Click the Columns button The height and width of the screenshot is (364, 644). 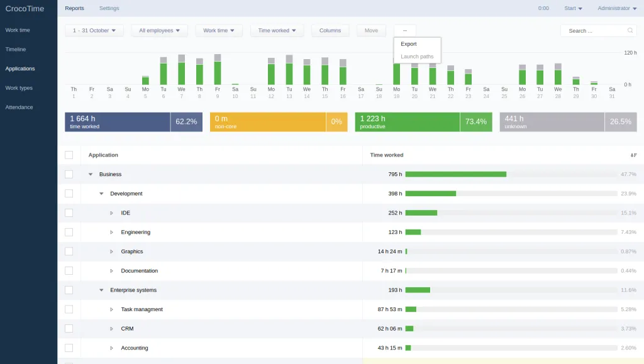pyautogui.click(x=330, y=30)
